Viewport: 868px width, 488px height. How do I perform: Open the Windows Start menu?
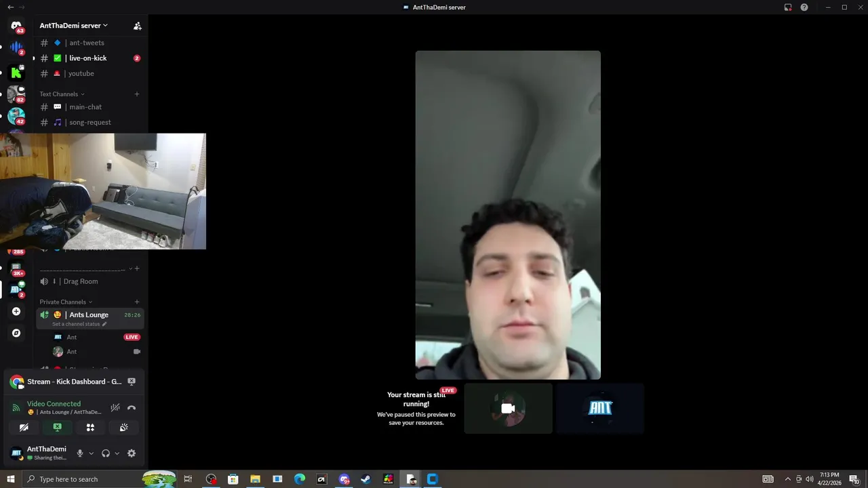[x=10, y=479]
